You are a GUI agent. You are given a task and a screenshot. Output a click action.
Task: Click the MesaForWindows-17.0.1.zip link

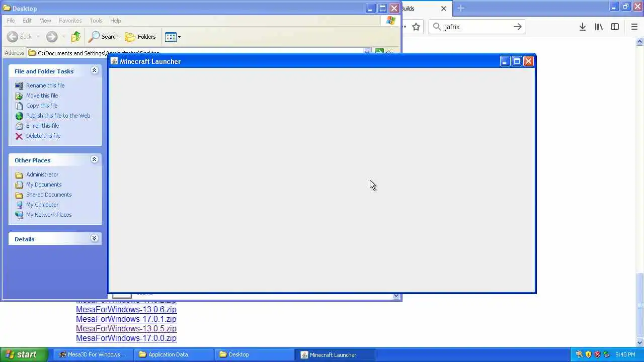click(x=126, y=319)
